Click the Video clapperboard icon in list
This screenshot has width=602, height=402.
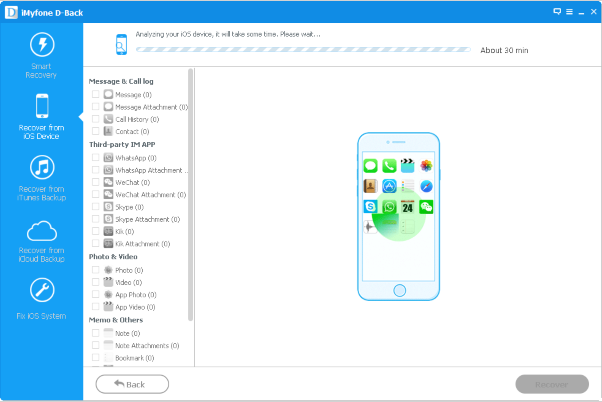click(x=108, y=282)
